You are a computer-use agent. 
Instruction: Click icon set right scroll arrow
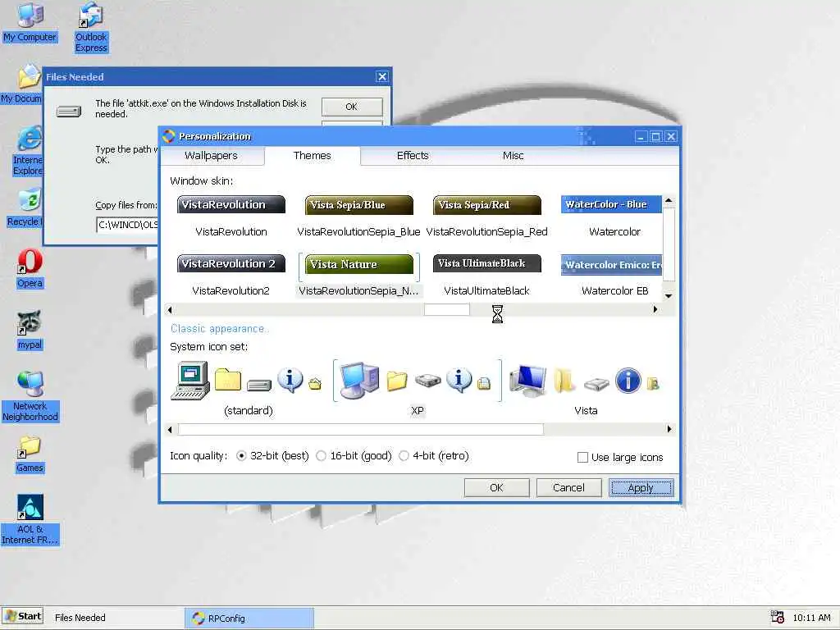pyautogui.click(x=669, y=428)
